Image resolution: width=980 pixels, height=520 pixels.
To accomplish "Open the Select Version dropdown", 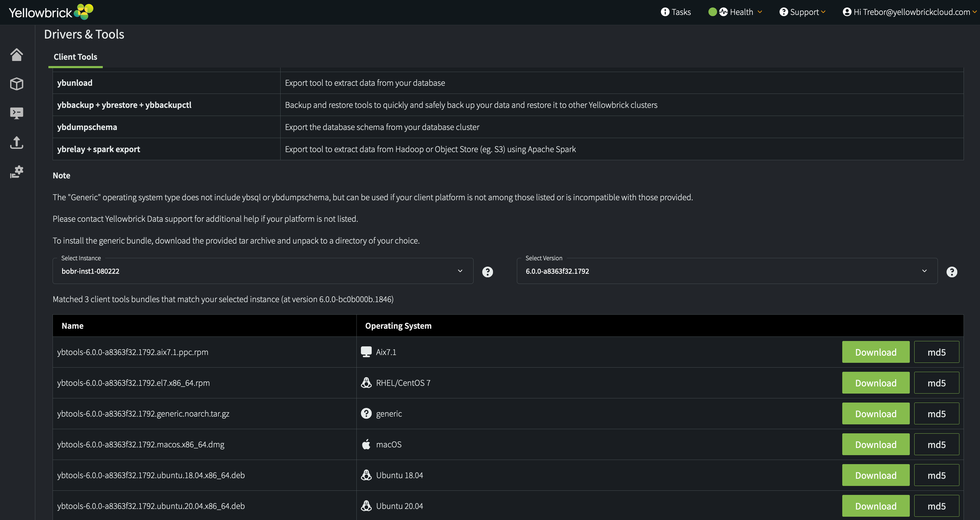I will tap(727, 271).
